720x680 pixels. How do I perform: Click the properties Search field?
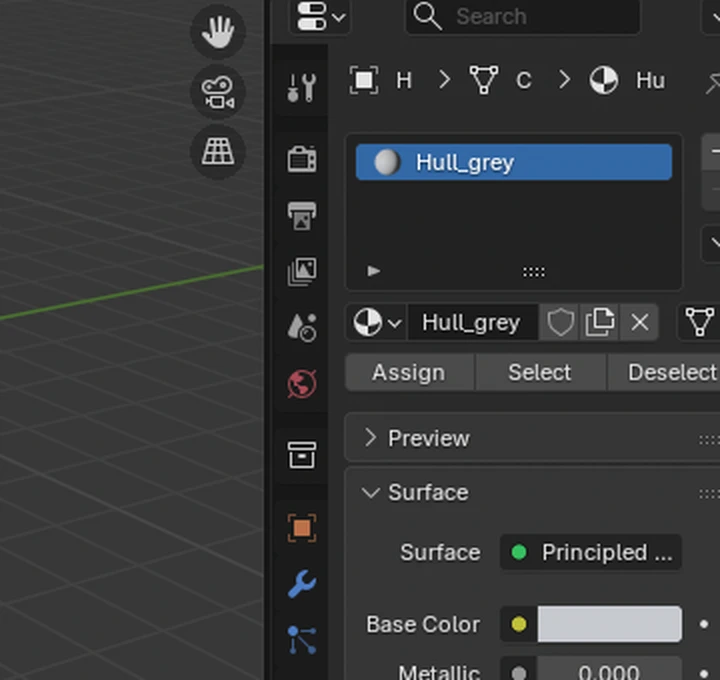(523, 17)
